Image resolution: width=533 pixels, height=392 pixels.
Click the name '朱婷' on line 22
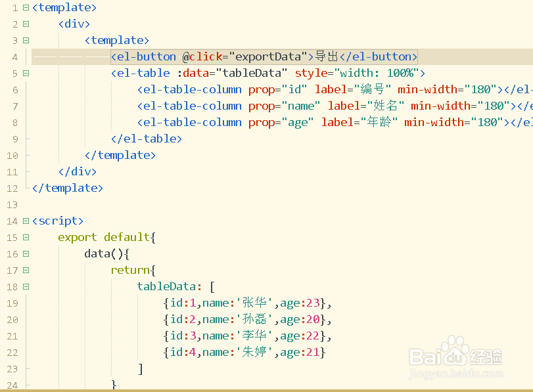point(254,352)
